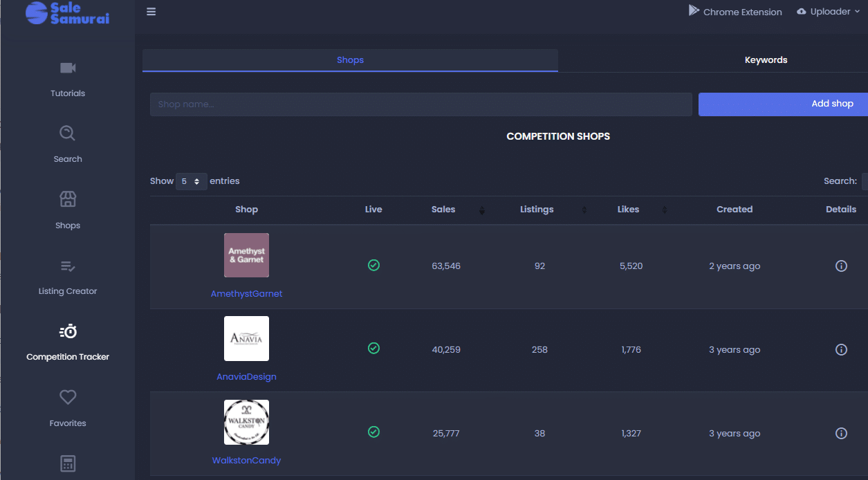Click the live status checkmark for AnaviaDesign
The height and width of the screenshot is (480, 868).
point(373,349)
